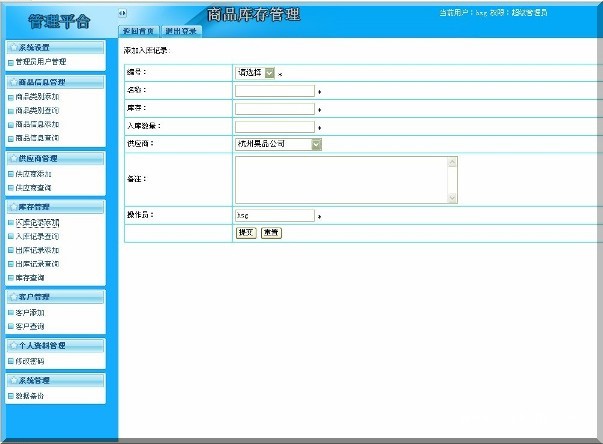Click the 退出登录 tab
603x444 pixels.
click(x=182, y=31)
